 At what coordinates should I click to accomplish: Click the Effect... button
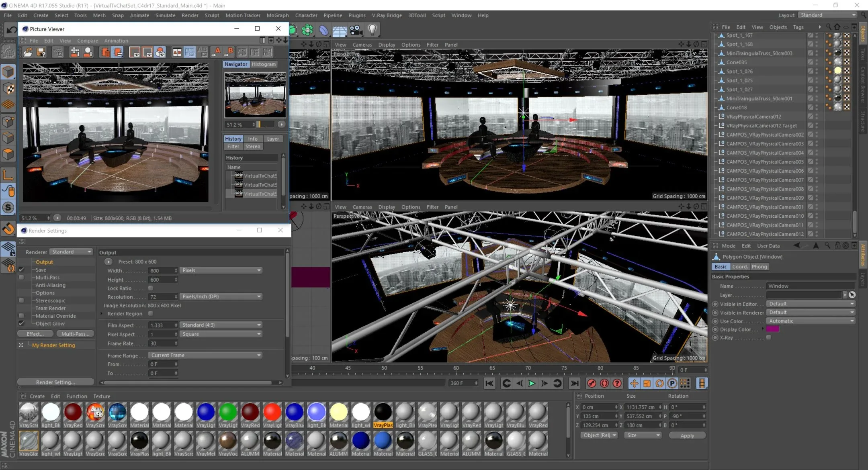click(x=35, y=334)
